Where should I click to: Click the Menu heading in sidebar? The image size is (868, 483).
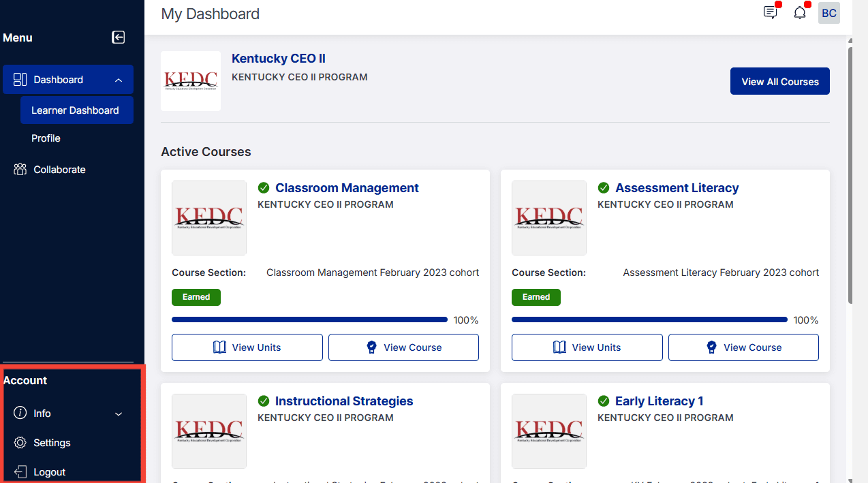(18, 38)
